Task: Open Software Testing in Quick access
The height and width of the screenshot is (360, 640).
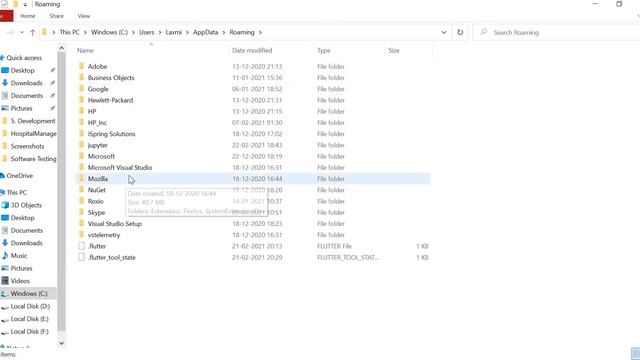Action: (33, 159)
